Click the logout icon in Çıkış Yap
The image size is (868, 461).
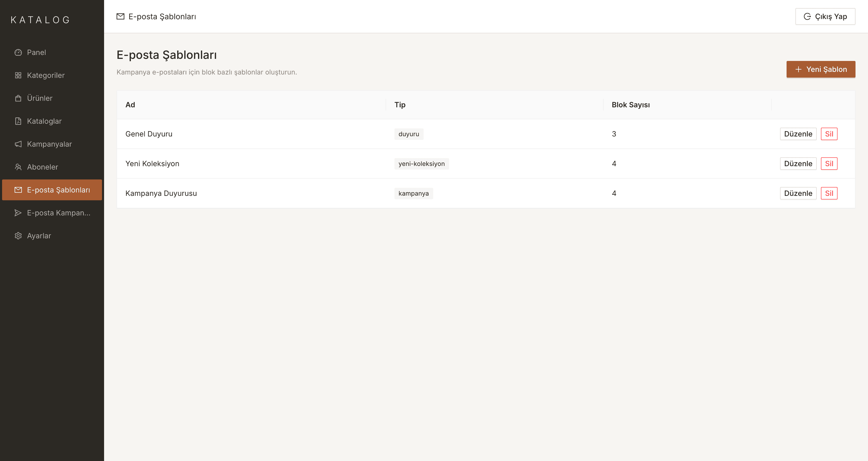[807, 16]
